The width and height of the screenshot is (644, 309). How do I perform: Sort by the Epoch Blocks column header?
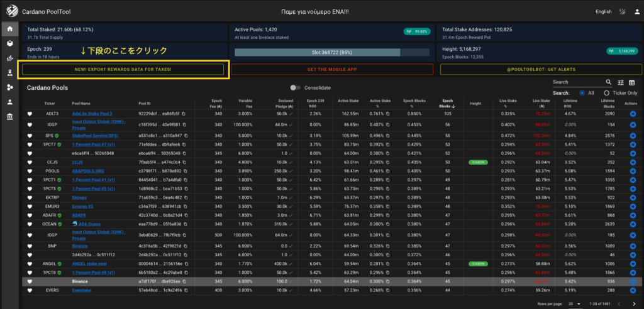pyautogui.click(x=448, y=102)
